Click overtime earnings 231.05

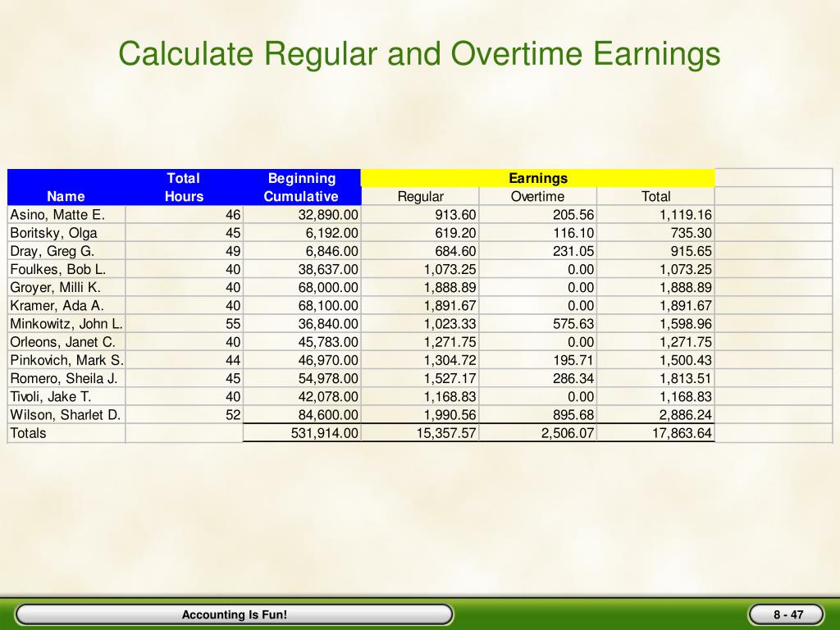click(x=573, y=251)
